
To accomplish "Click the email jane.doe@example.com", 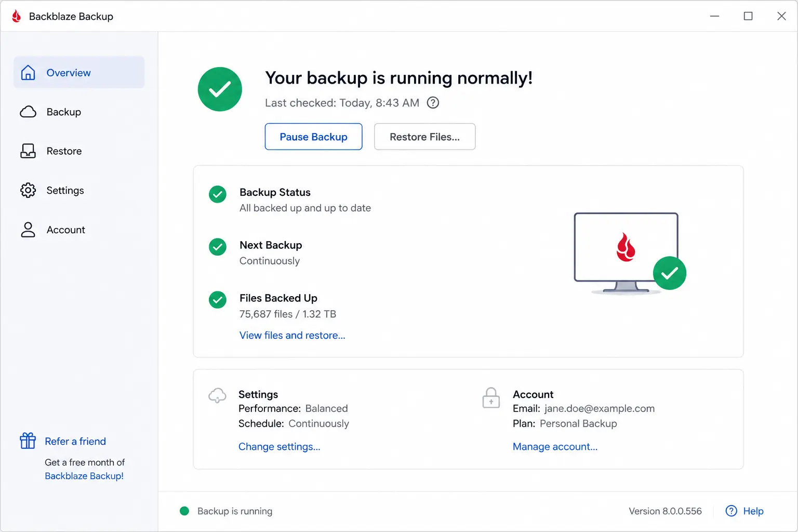I will point(600,408).
